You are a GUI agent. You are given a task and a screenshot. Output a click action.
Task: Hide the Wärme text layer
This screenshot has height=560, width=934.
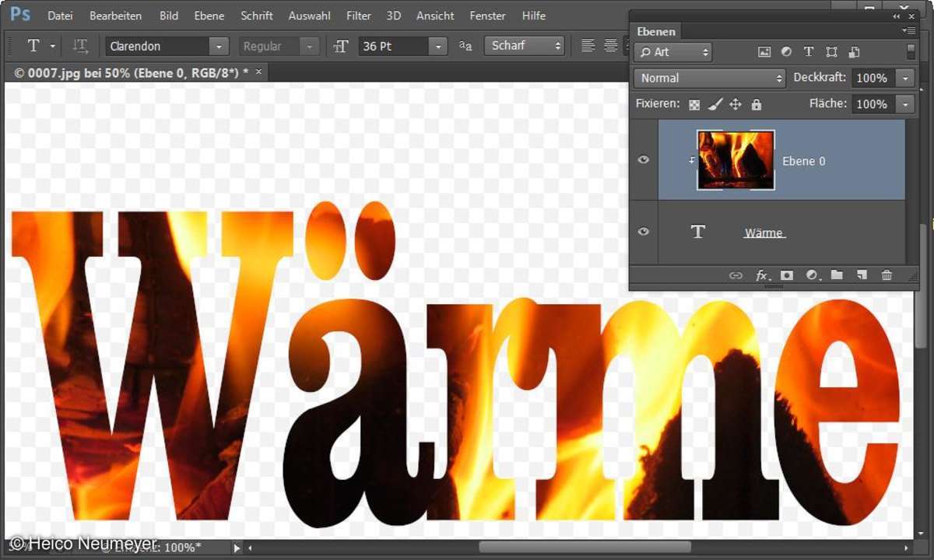pyautogui.click(x=644, y=232)
